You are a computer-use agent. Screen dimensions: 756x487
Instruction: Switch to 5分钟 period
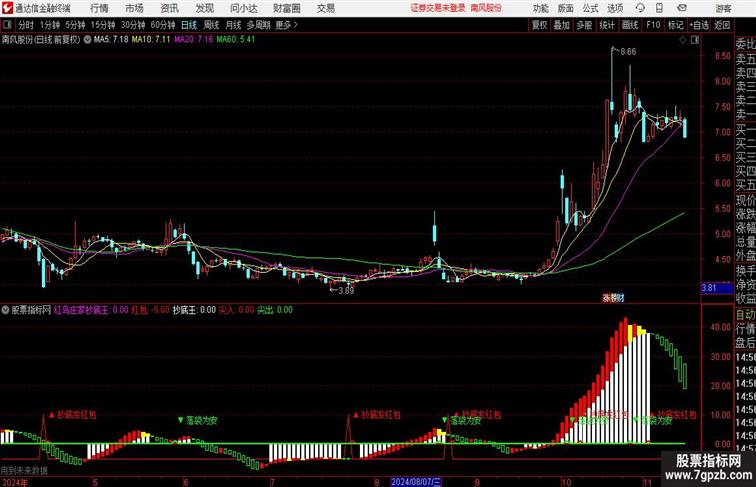75,25
